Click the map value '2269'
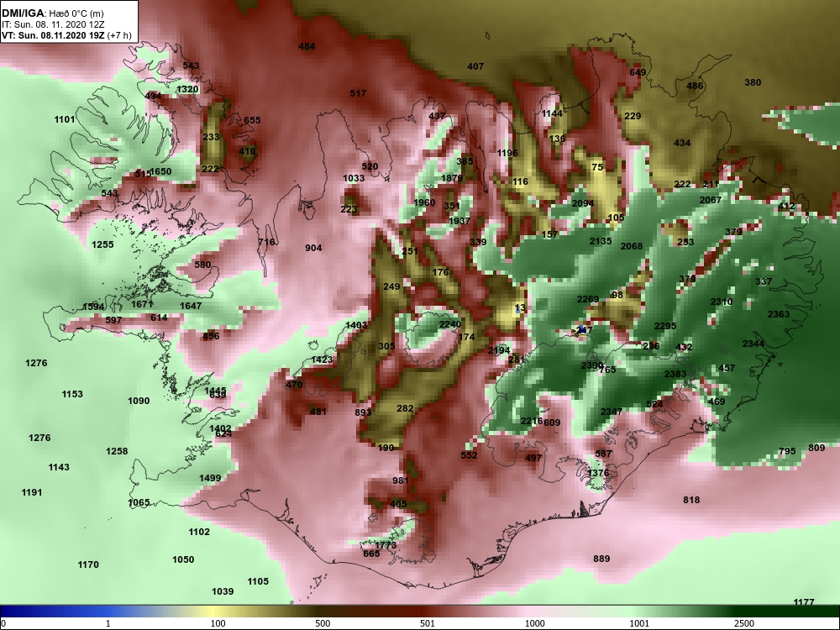Image resolution: width=840 pixels, height=630 pixels. (x=588, y=300)
